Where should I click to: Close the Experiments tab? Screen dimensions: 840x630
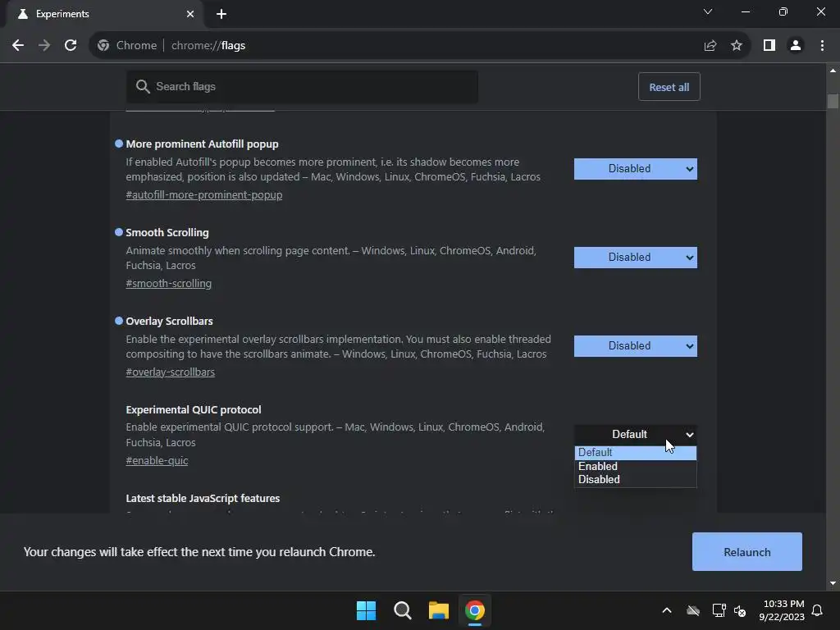point(190,14)
